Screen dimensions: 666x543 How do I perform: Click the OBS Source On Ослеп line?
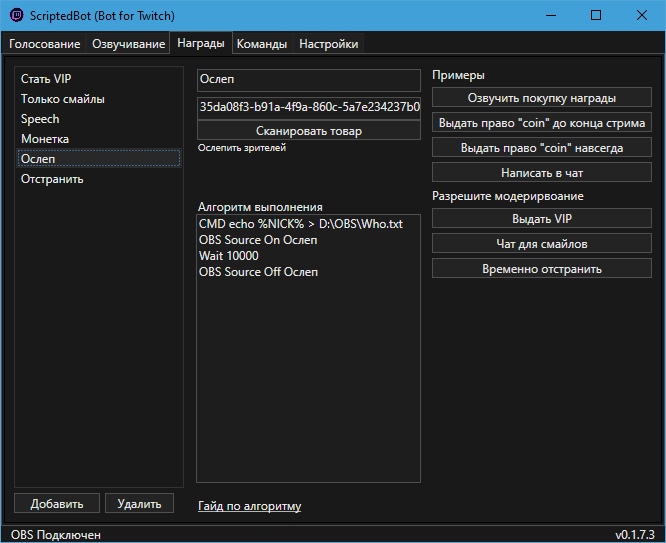[x=258, y=240]
